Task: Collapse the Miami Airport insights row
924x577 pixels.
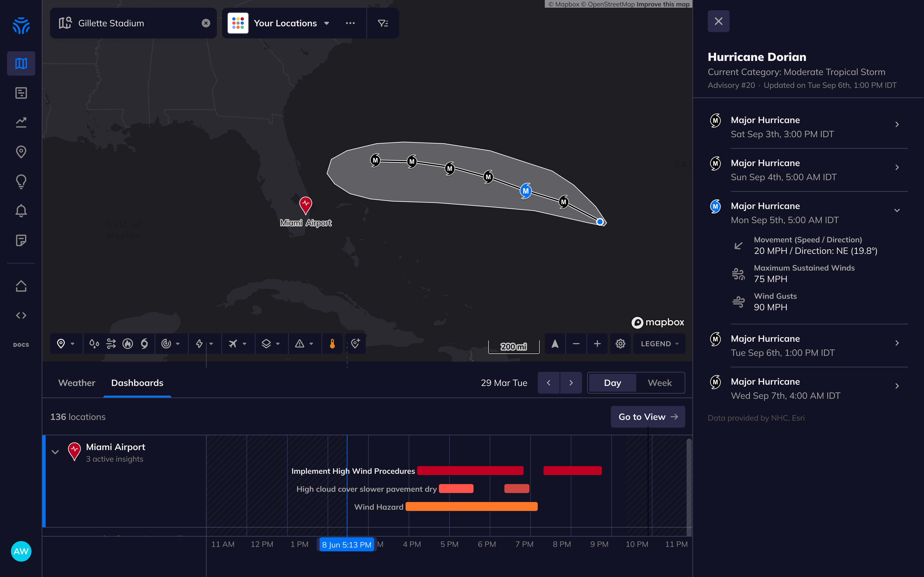Action: [x=55, y=452]
